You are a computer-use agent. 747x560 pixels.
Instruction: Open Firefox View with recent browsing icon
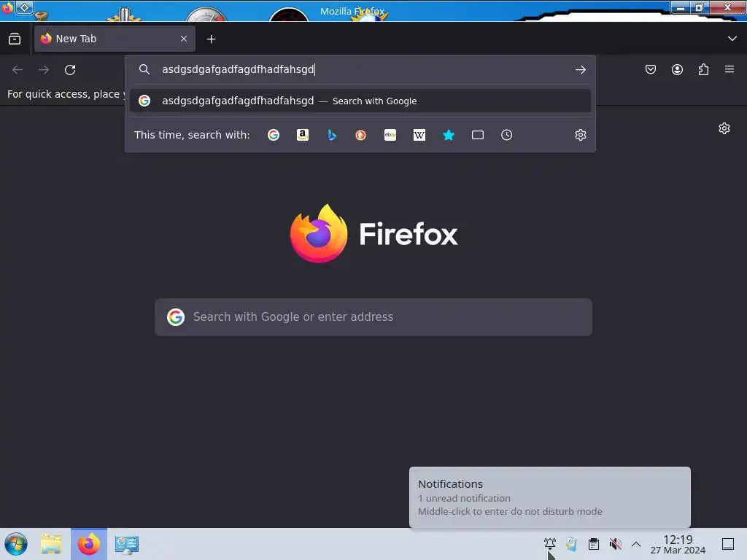point(15,39)
